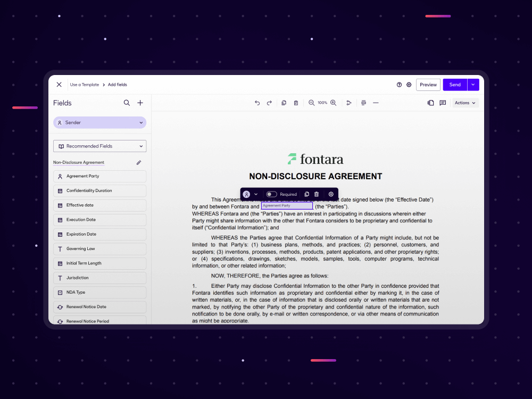Expand the Recommended Fields dropdown
This screenshot has height=399, width=532.
(x=99, y=146)
